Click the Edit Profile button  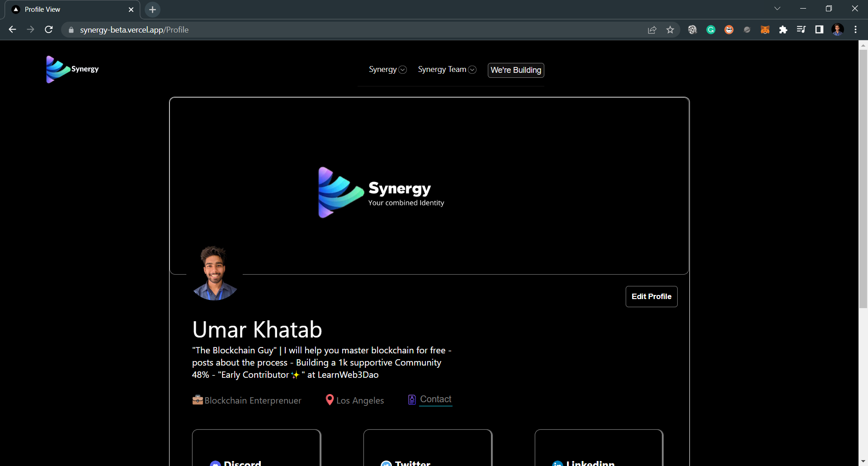click(x=651, y=296)
